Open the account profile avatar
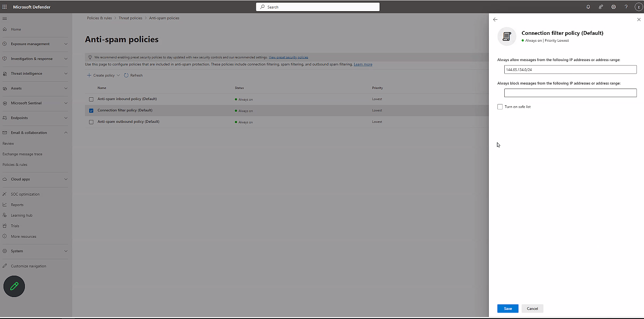This screenshot has height=319, width=644. 638,6
